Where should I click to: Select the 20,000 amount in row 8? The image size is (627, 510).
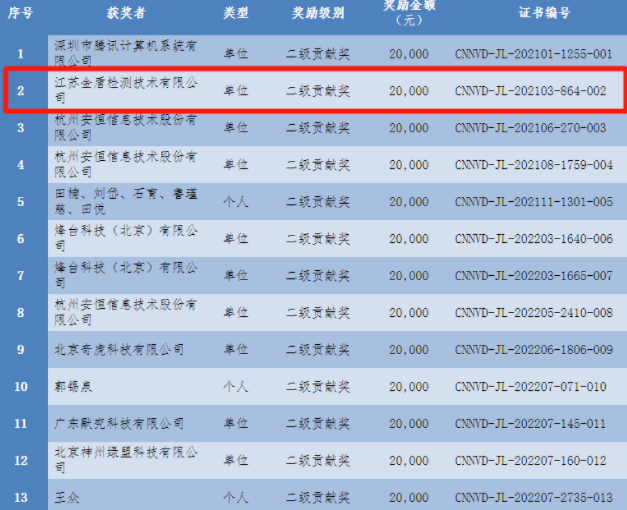click(409, 312)
